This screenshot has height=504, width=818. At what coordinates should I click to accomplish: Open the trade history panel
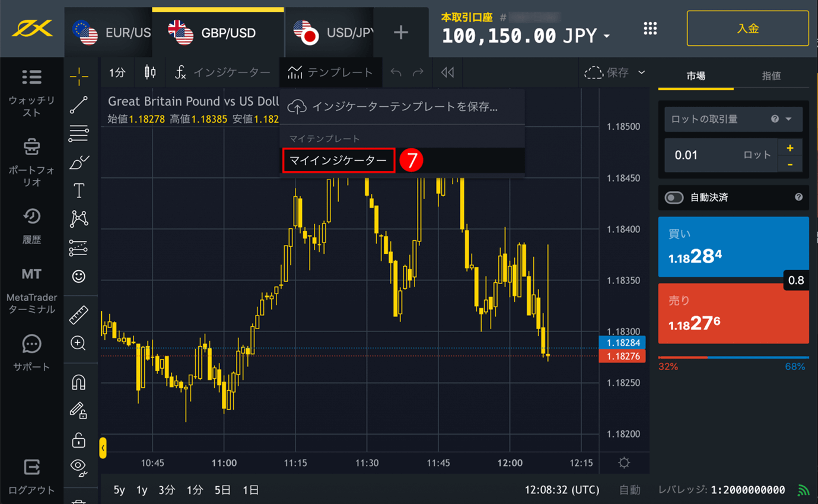32,226
